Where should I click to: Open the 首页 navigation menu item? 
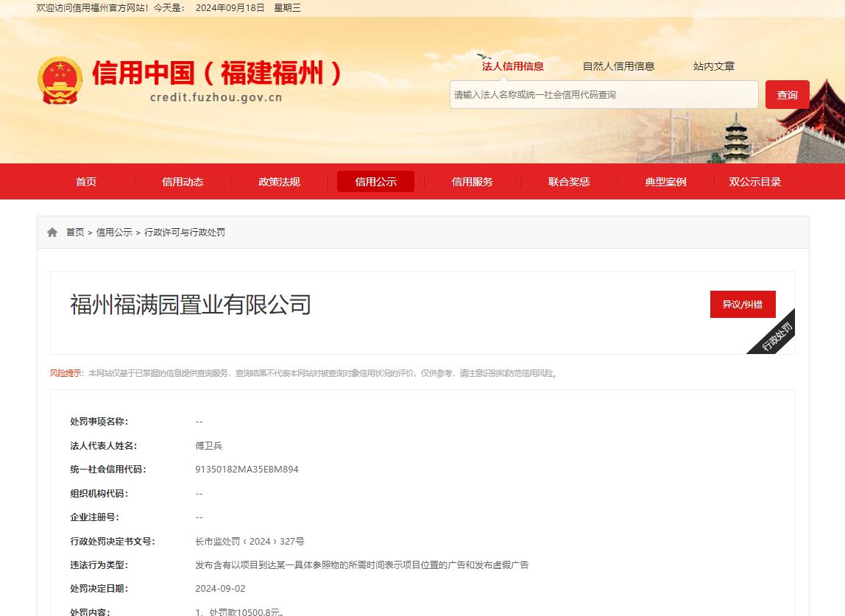[86, 182]
